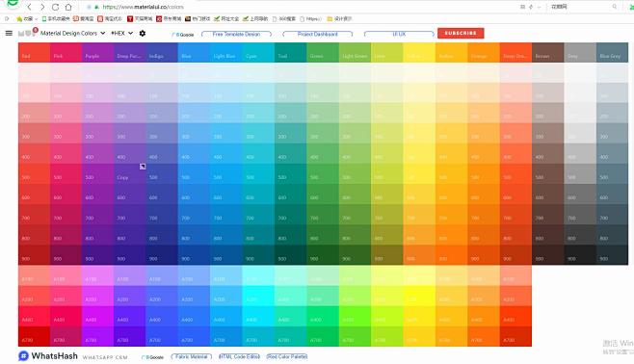This screenshot has width=634, height=364.
Task: Click the browser home icon
Action: coord(68,7)
